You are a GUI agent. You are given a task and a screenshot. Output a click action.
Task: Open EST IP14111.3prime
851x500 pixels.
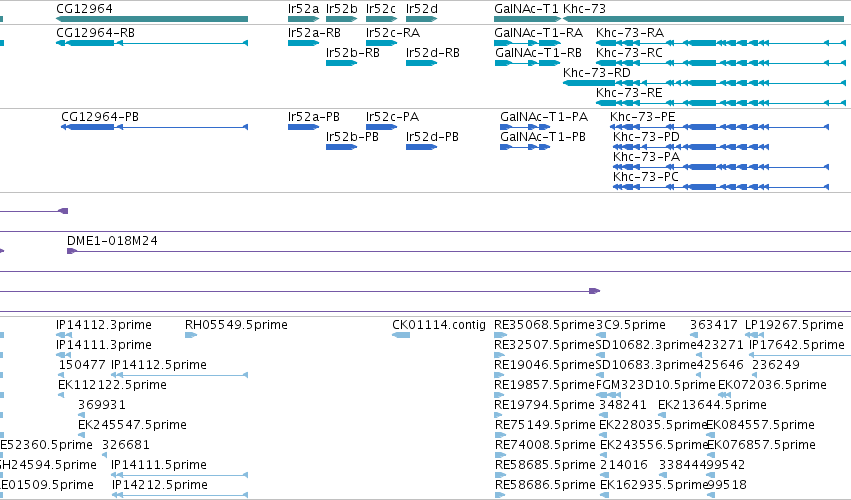pyautogui.click(x=104, y=345)
